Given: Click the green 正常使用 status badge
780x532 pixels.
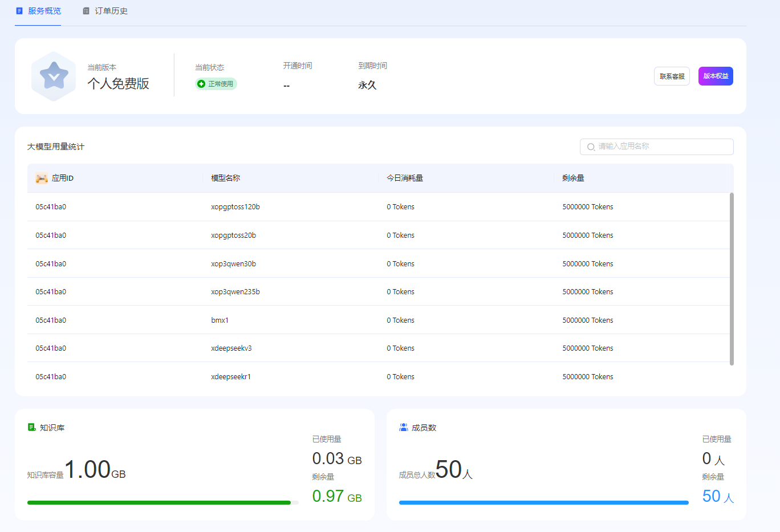Looking at the screenshot, I should tap(216, 84).
